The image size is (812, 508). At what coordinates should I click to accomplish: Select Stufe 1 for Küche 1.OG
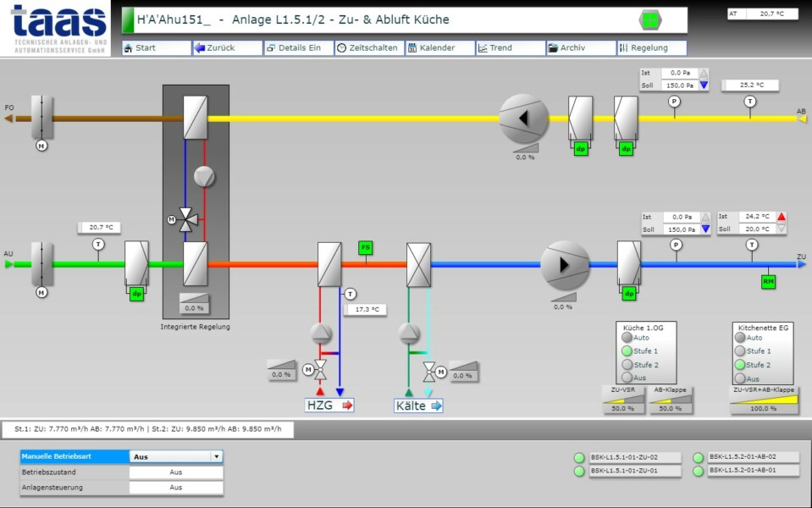[x=627, y=351]
